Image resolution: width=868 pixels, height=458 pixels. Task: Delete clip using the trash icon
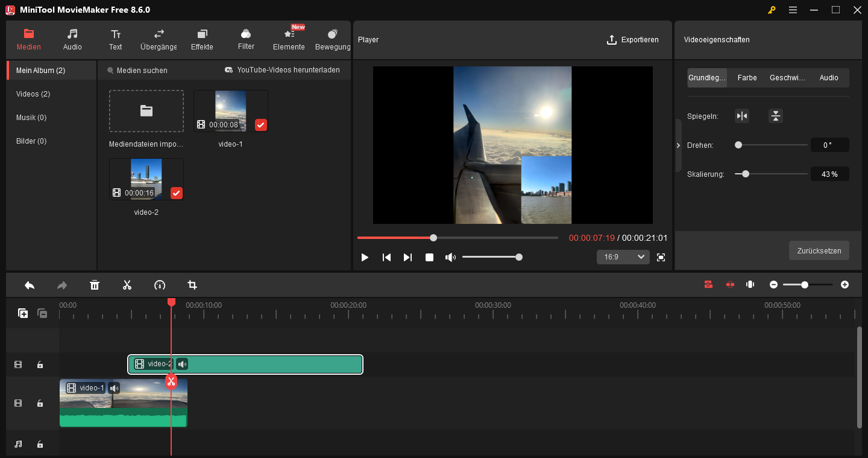point(95,284)
